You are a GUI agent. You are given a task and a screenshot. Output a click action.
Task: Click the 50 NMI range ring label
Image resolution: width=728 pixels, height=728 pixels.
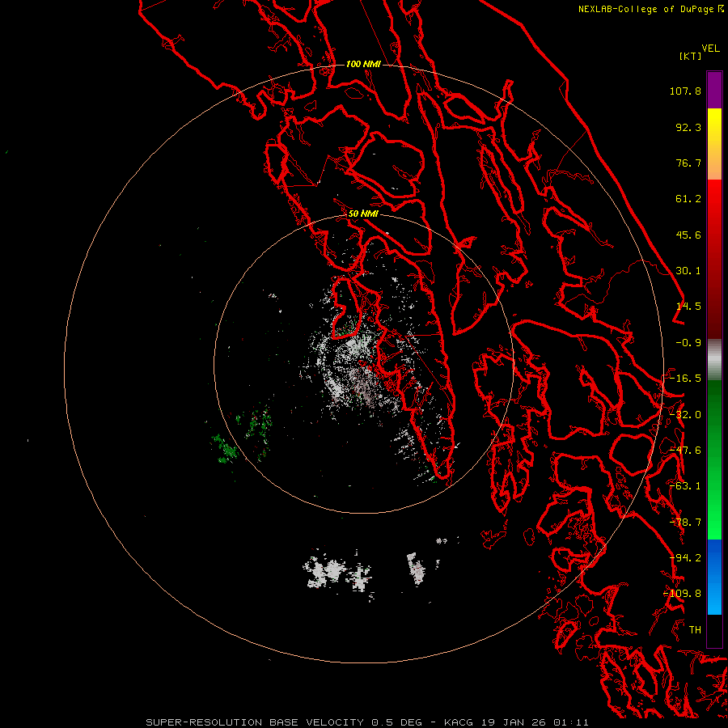tap(363, 214)
